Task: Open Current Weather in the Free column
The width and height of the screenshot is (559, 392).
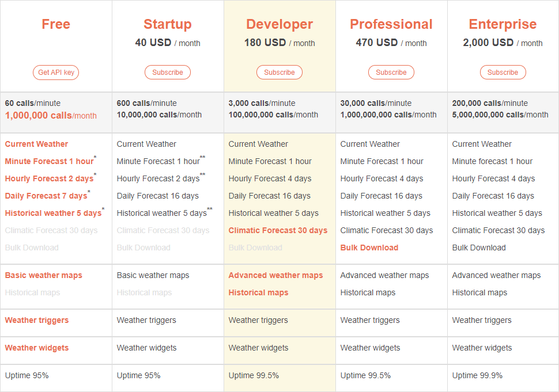Action: tap(36, 144)
